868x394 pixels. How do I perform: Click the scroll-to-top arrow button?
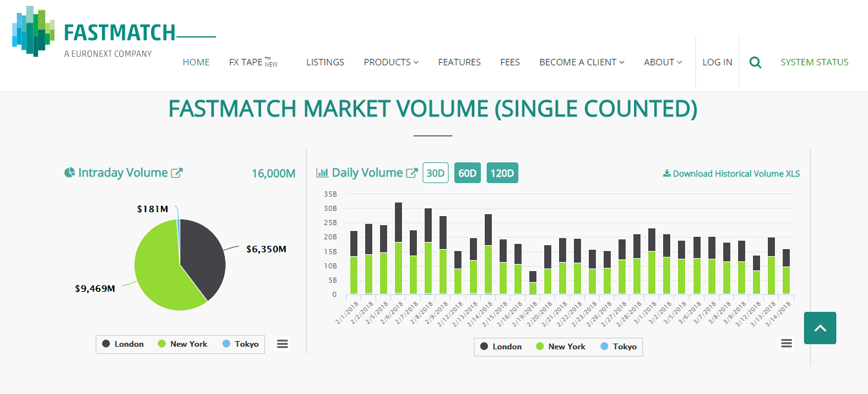[820, 328]
